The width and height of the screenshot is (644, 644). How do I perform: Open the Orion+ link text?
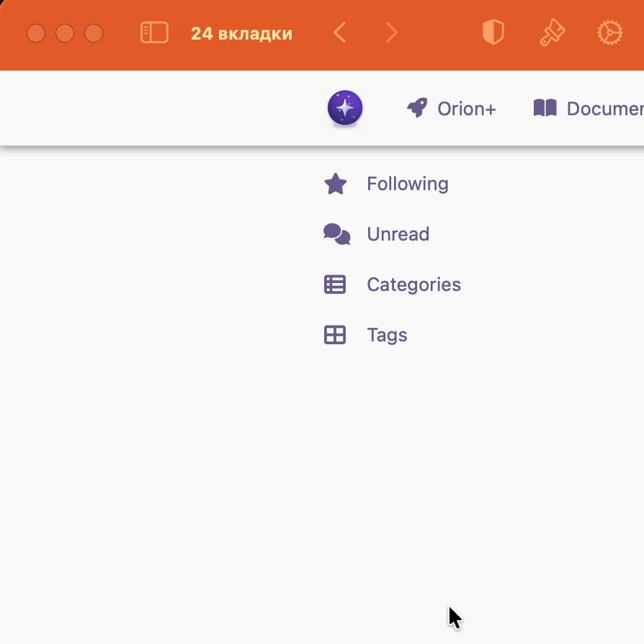pyautogui.click(x=466, y=109)
